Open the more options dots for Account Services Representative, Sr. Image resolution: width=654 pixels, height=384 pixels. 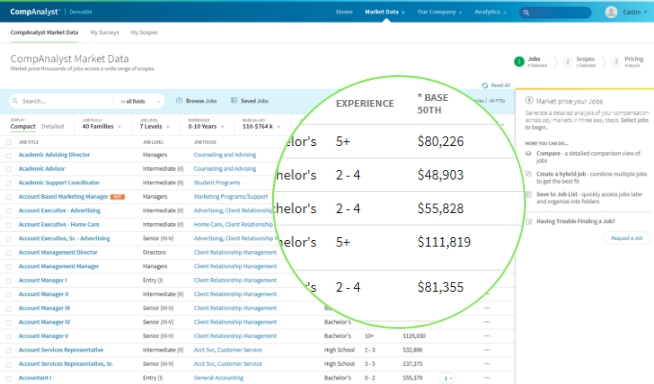[487, 364]
